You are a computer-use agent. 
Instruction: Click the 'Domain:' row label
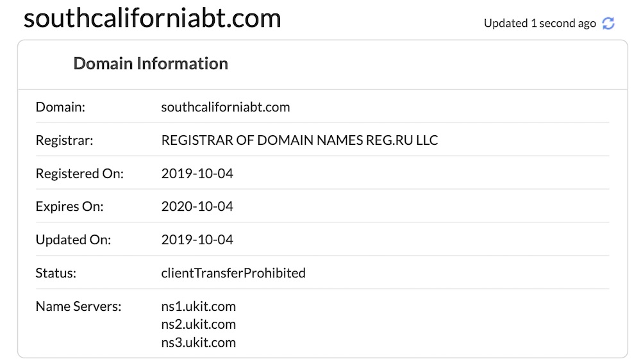click(x=60, y=107)
